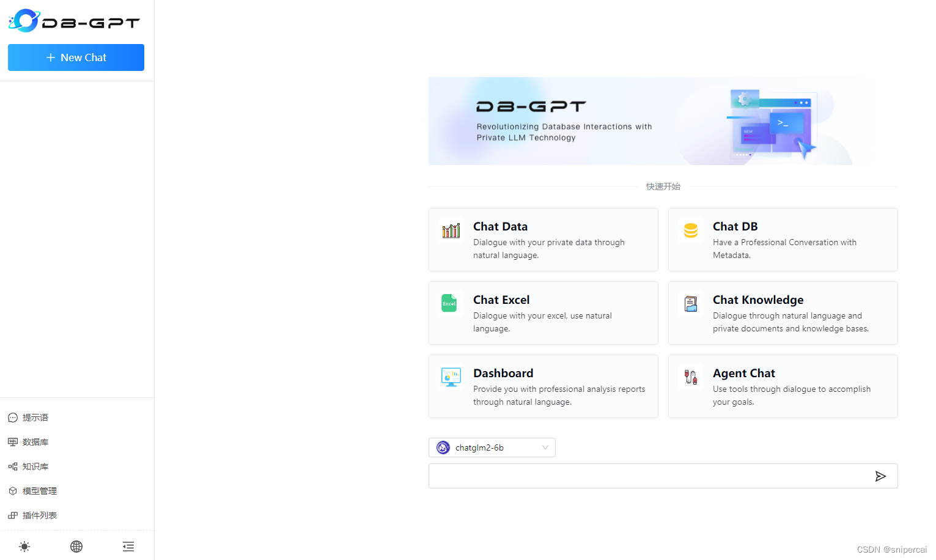Image resolution: width=936 pixels, height=560 pixels.
Task: Click the DB-GPT logo in sidebar
Action: pyautogui.click(x=74, y=21)
